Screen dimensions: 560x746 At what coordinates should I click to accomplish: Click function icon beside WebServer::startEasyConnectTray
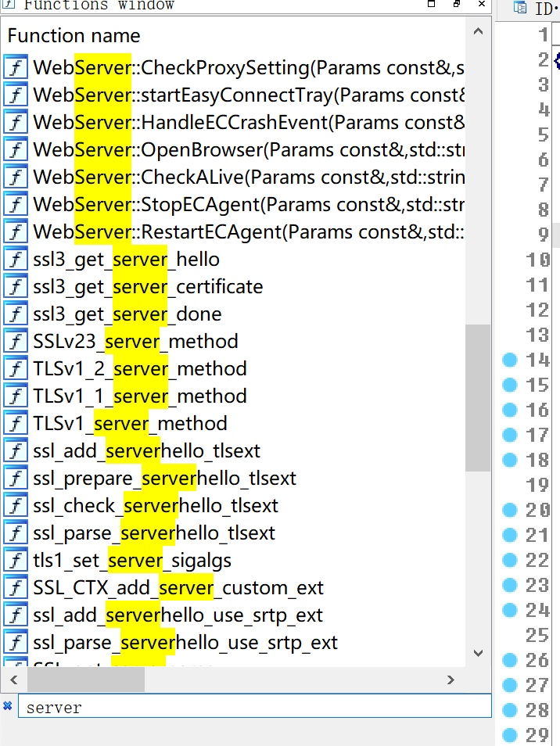click(16, 94)
